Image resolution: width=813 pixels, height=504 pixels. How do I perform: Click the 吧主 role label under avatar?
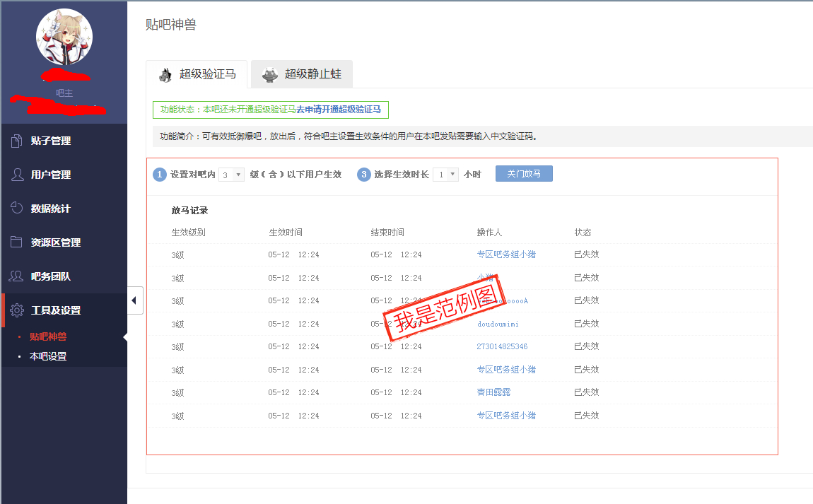[64, 93]
